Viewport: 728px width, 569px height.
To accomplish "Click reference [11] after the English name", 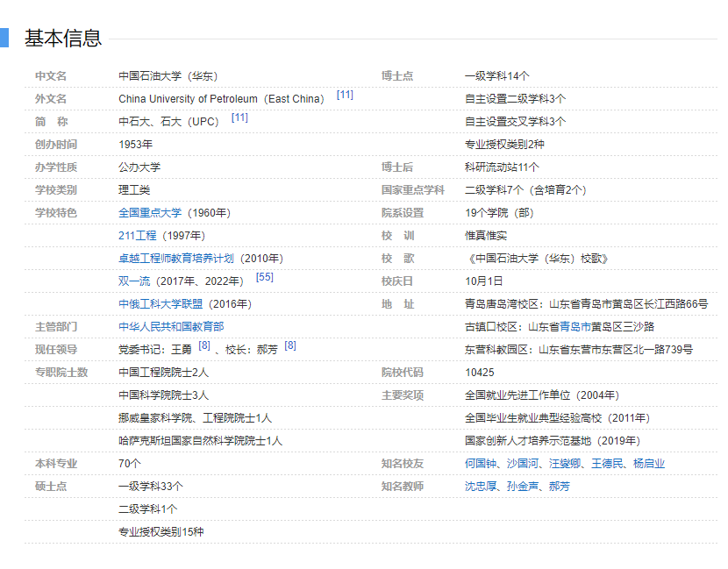I will point(345,95).
